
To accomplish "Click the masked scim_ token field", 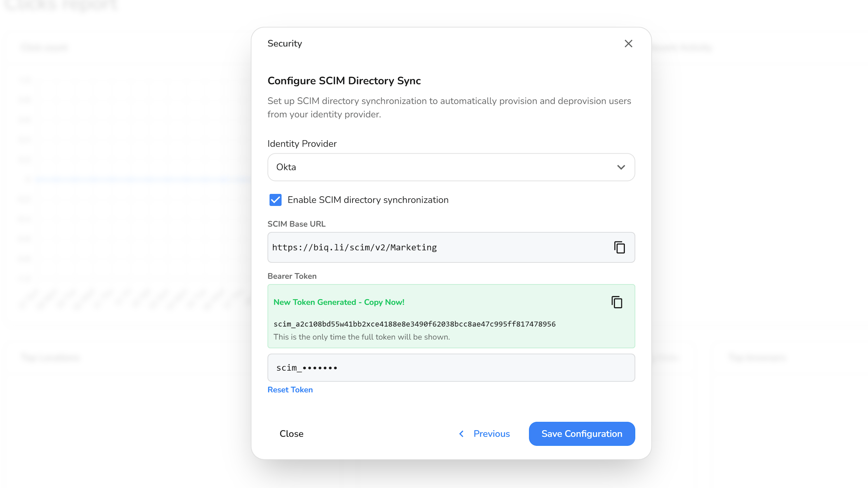I will [x=451, y=367].
